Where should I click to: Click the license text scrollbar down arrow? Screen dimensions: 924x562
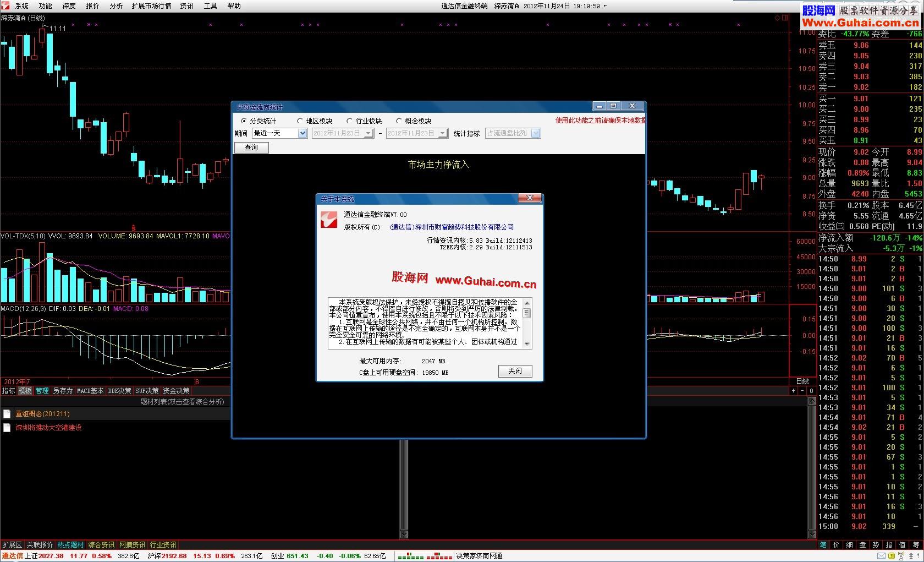point(527,344)
